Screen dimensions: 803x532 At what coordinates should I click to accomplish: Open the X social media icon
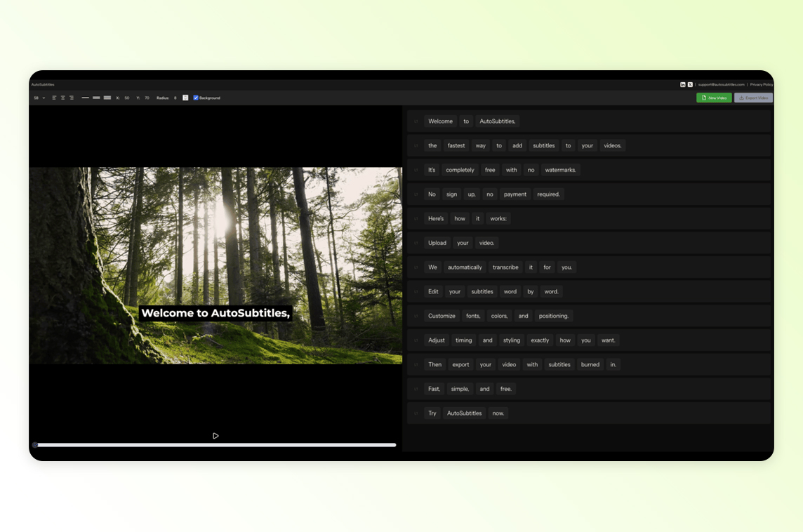(x=690, y=84)
